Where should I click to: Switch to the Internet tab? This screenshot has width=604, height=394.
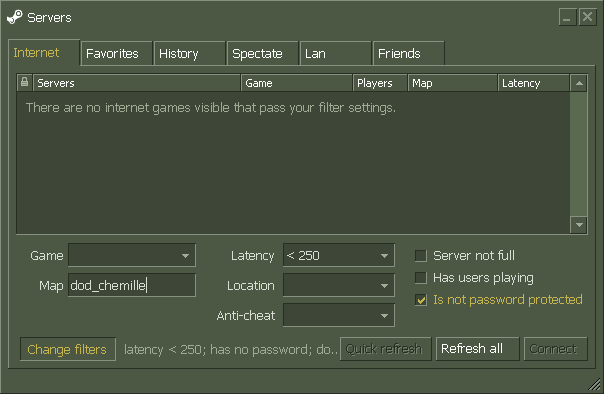(44, 52)
